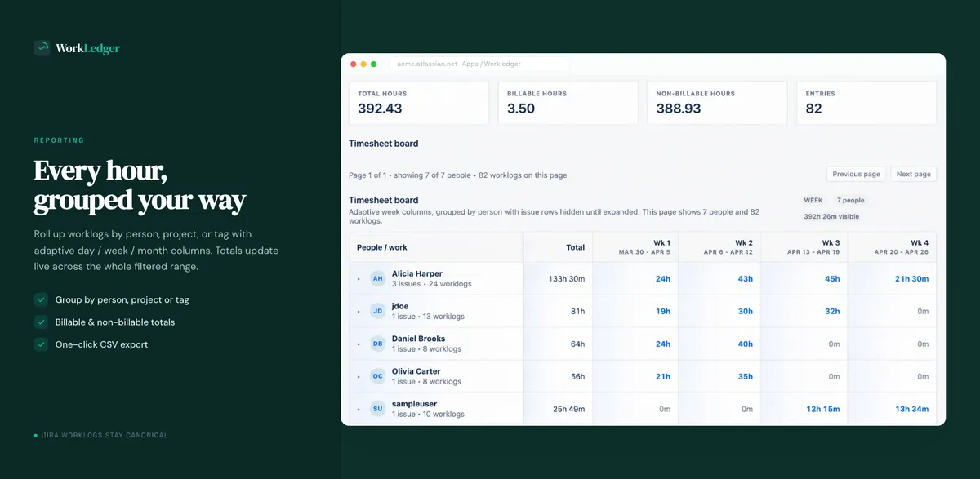Open the Non-Billable Hours 388.93 card

tap(717, 102)
